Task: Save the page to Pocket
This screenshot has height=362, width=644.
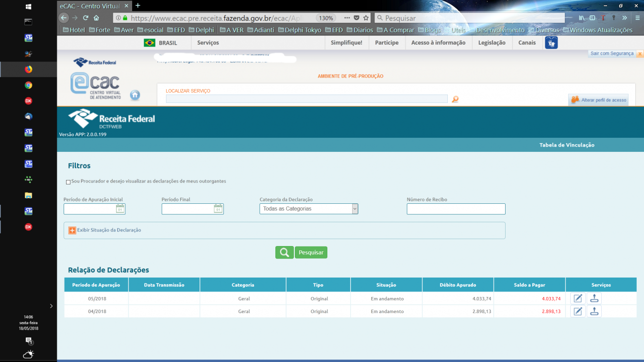Action: point(356,18)
